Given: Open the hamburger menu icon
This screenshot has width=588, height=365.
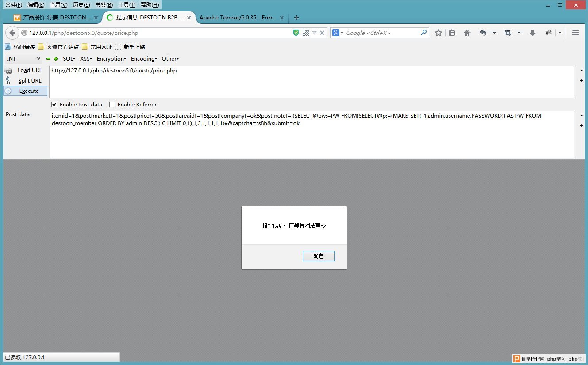Looking at the screenshot, I should pyautogui.click(x=576, y=33).
